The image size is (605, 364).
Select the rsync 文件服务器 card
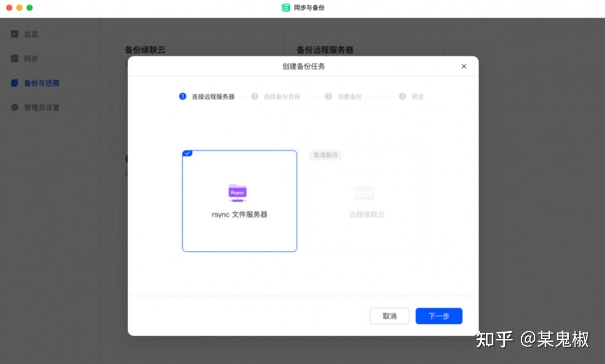pyautogui.click(x=239, y=201)
